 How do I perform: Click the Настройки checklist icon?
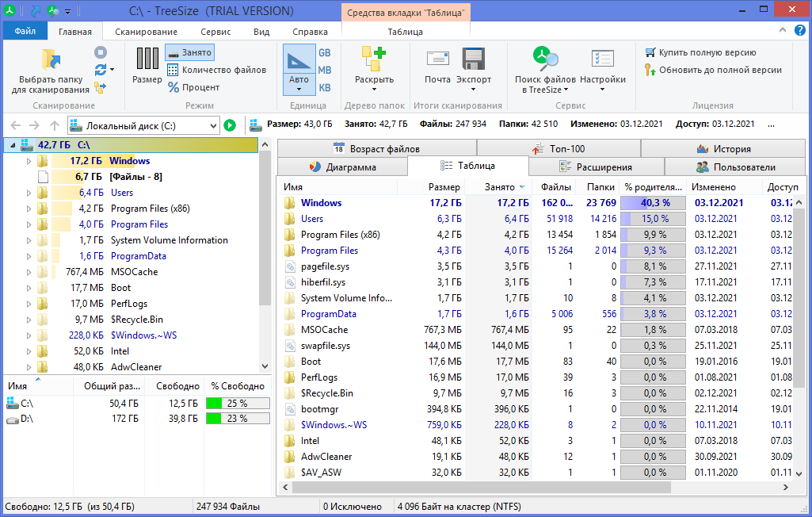[x=602, y=59]
